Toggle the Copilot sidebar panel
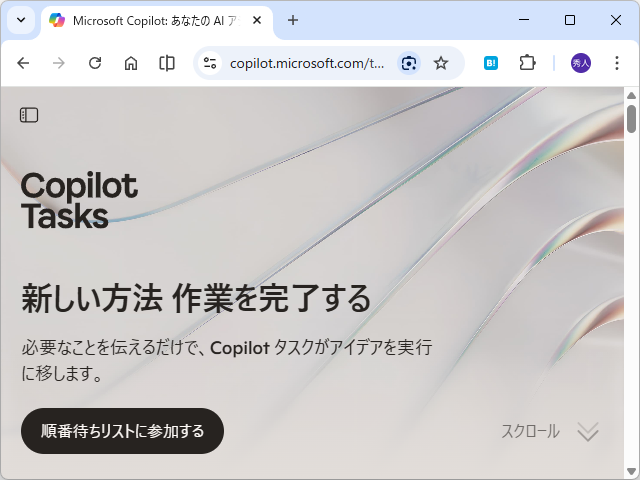 point(29,115)
